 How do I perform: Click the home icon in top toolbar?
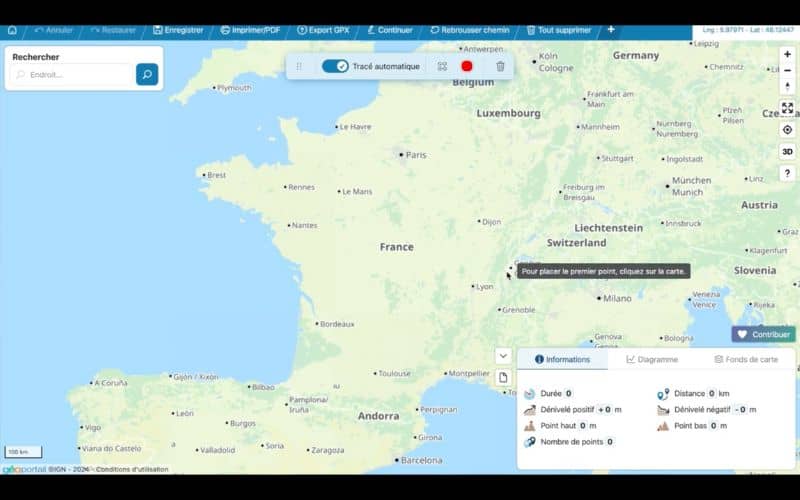click(12, 30)
